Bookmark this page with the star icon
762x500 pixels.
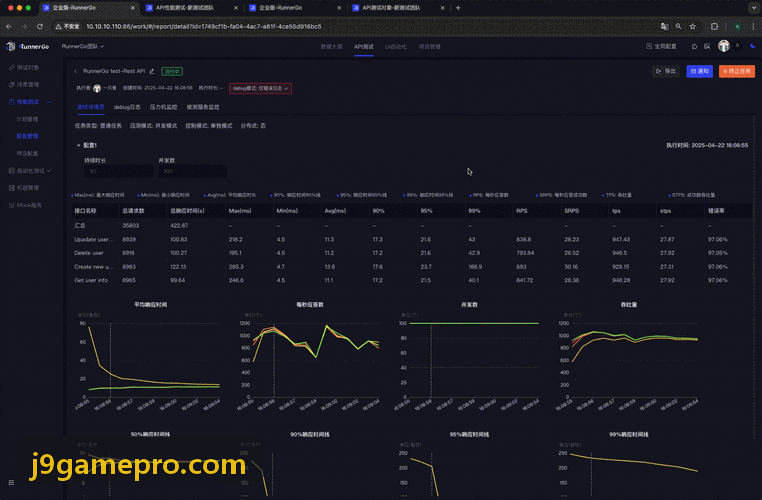[693, 27]
